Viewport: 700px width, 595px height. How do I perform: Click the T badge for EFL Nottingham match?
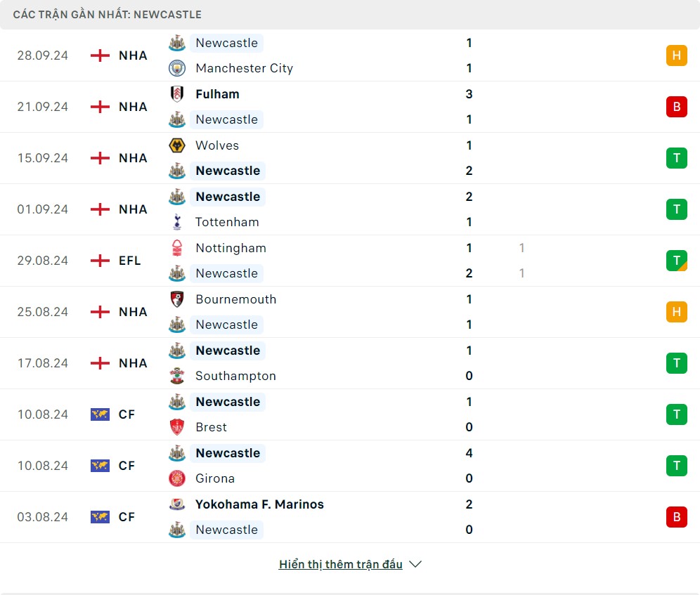(x=676, y=261)
